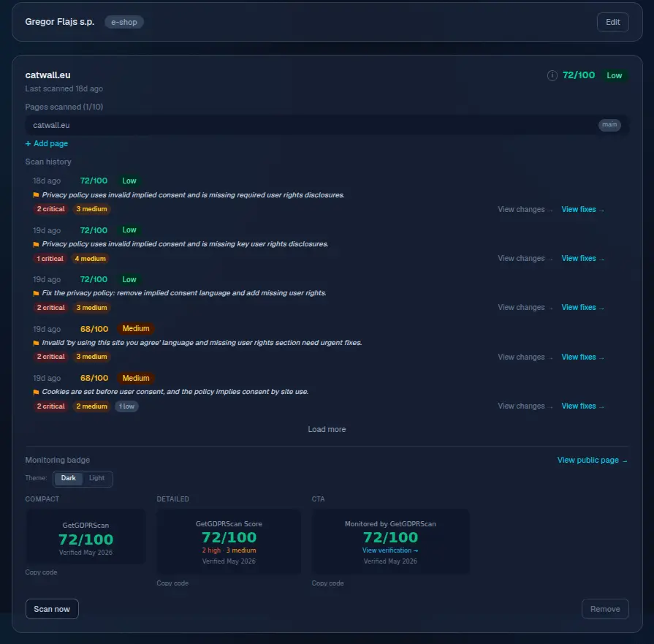The height and width of the screenshot is (644, 654).
Task: View fixes for 'Fix the privacy policy' scan
Action: click(x=582, y=307)
